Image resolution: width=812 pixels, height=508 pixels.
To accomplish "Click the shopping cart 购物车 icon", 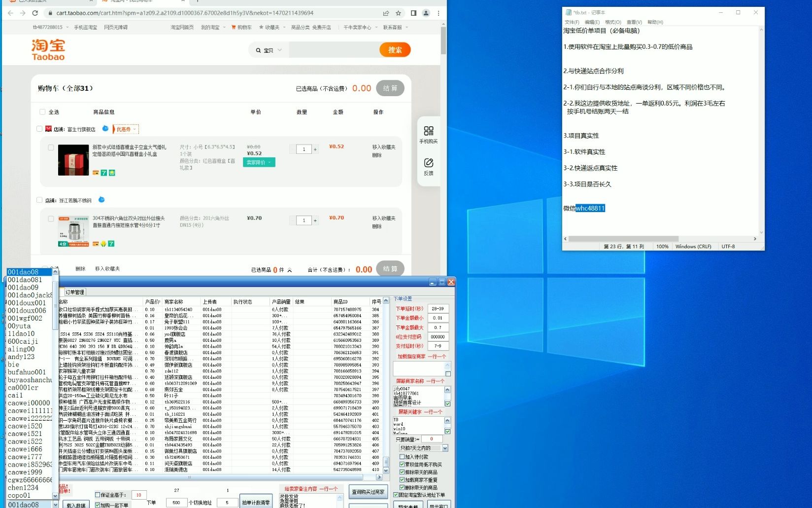I will (234, 27).
